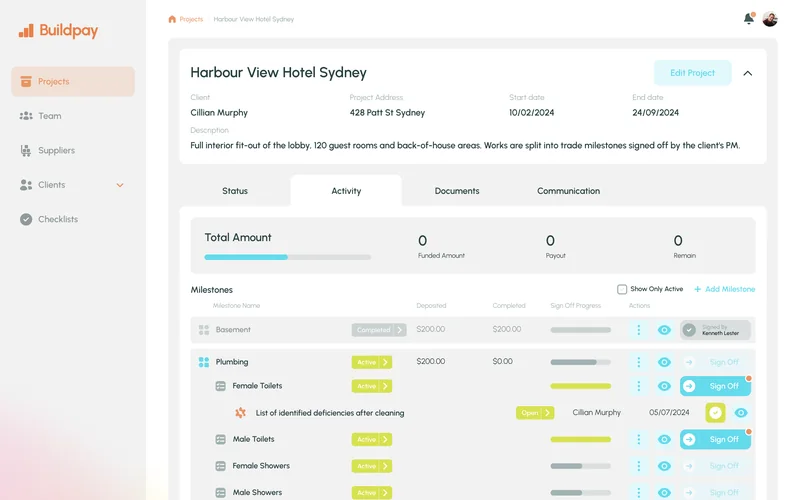Viewport: 800px width, 500px height.
Task: Click the Basement milestone grid icon
Action: (204, 330)
